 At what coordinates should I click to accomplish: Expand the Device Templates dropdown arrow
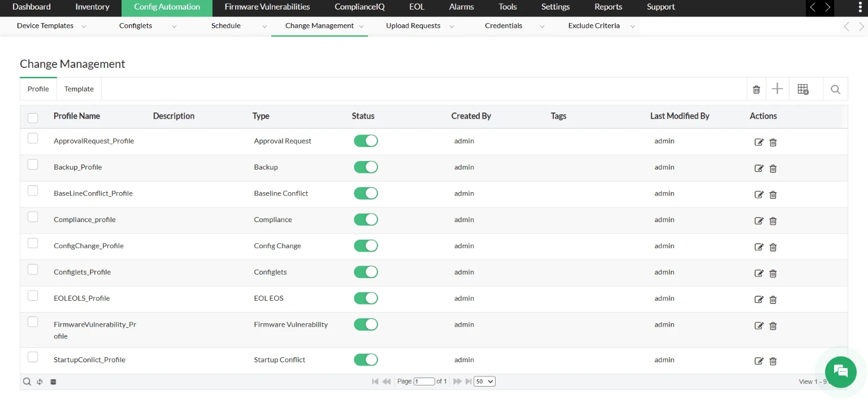click(84, 27)
